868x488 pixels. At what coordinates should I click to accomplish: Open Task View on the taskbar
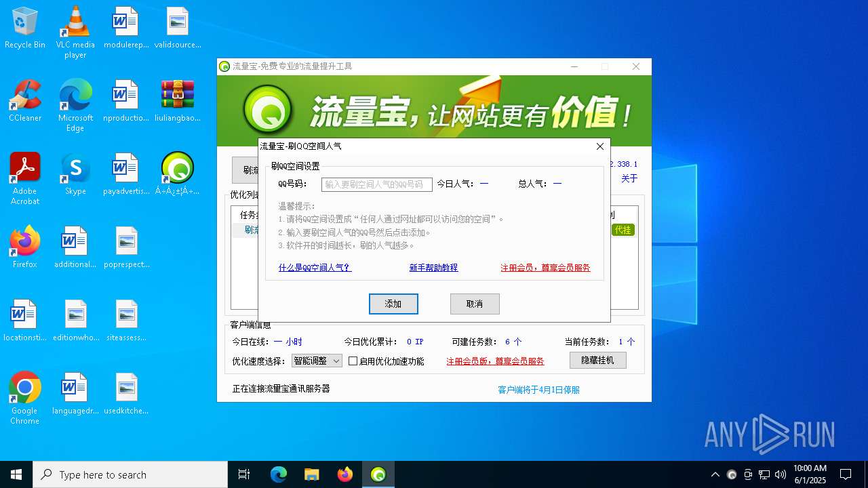click(x=244, y=474)
